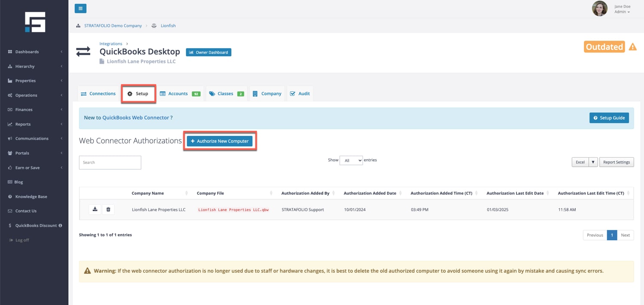This screenshot has height=305, width=644.
Task: Sort by Authorization Added By column
Action: (307, 193)
